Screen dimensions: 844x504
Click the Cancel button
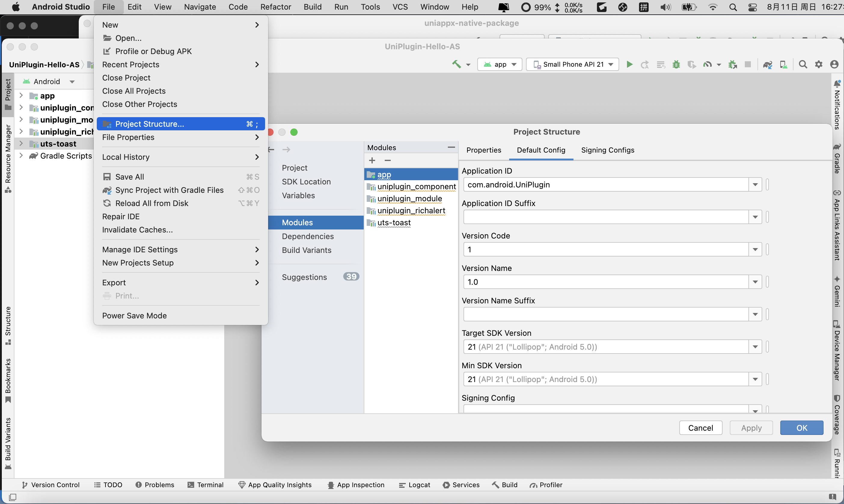click(701, 428)
